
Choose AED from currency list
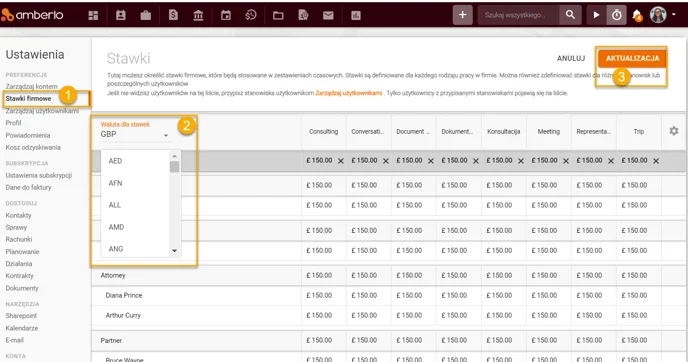[x=135, y=161]
